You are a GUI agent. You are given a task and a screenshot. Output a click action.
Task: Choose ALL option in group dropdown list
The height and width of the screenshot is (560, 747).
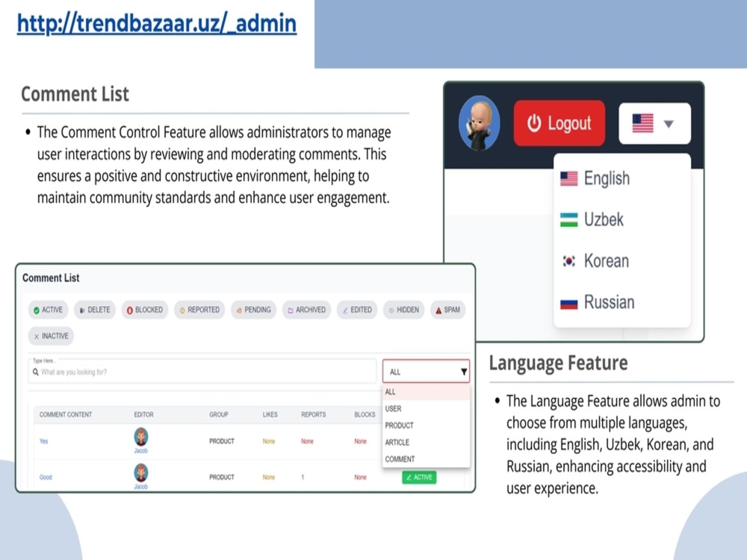(x=426, y=392)
